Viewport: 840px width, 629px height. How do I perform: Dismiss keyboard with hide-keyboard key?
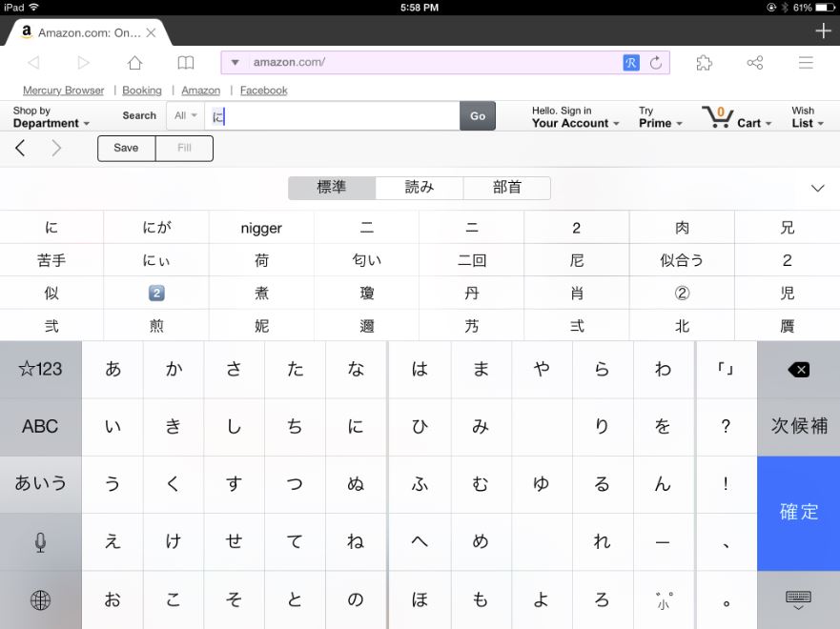pyautogui.click(x=798, y=600)
